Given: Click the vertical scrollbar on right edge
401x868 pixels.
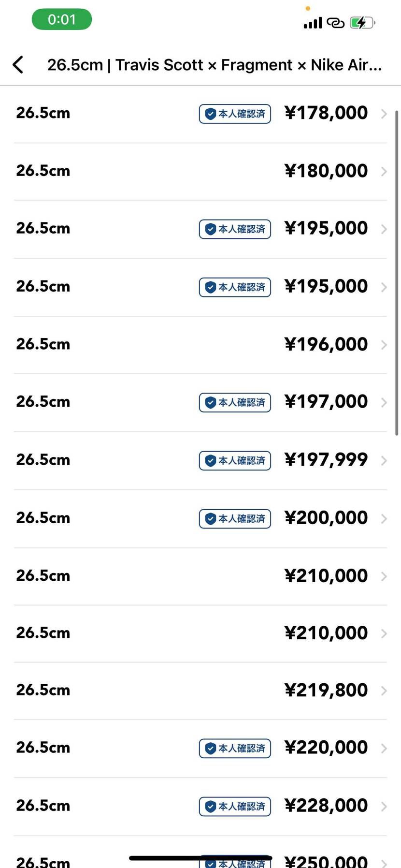Looking at the screenshot, I should 397,273.
